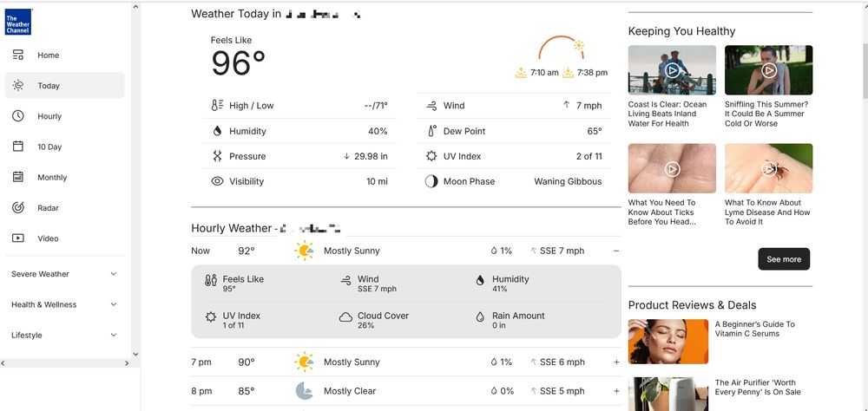The height and width of the screenshot is (411, 868).
Task: Open A Beginner's Guide To Vitamin C Serums
Action: 754,329
